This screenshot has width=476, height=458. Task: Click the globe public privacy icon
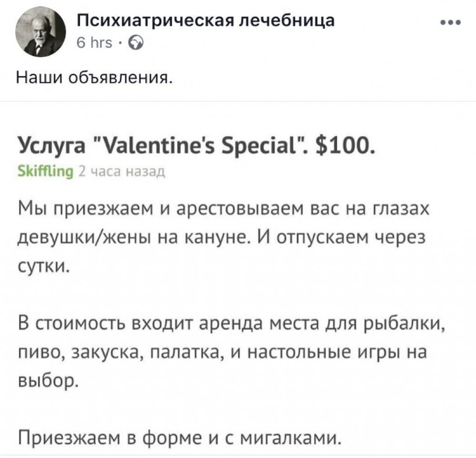[135, 44]
